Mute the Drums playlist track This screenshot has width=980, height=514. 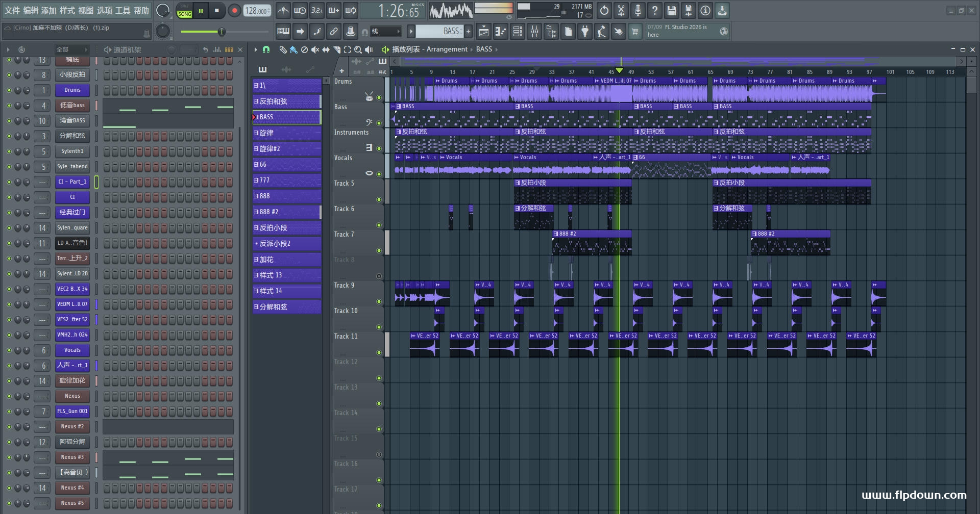[379, 97]
